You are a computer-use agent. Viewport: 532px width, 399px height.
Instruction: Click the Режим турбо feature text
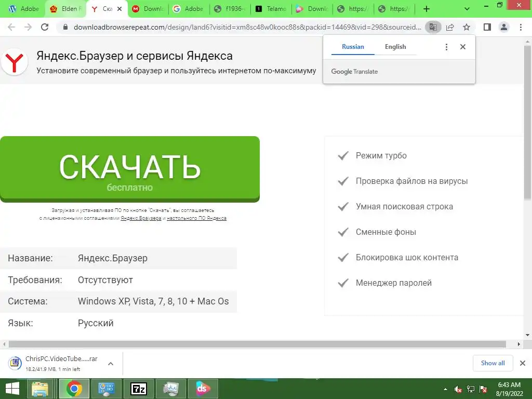click(x=381, y=155)
